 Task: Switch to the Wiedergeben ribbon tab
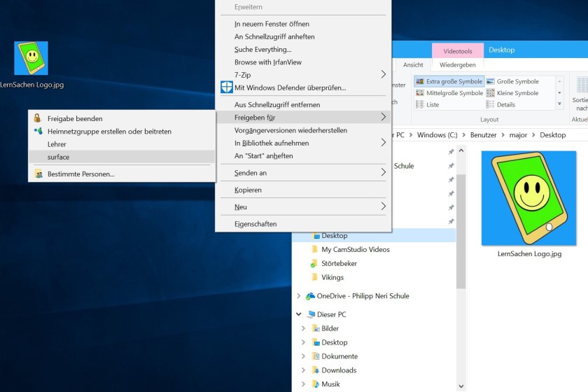pos(457,65)
